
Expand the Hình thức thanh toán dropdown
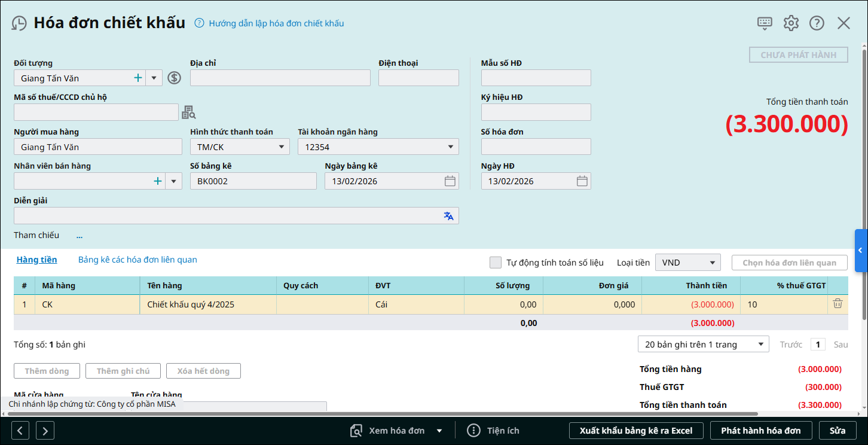click(281, 147)
